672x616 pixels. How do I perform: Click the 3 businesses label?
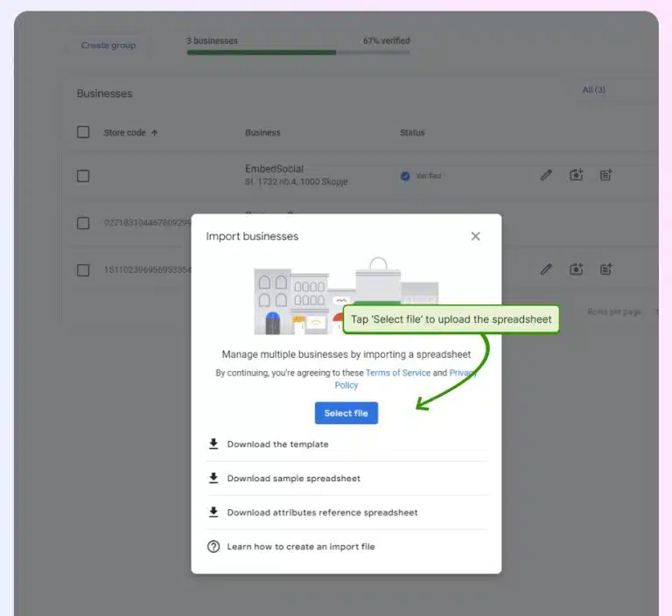(x=212, y=41)
